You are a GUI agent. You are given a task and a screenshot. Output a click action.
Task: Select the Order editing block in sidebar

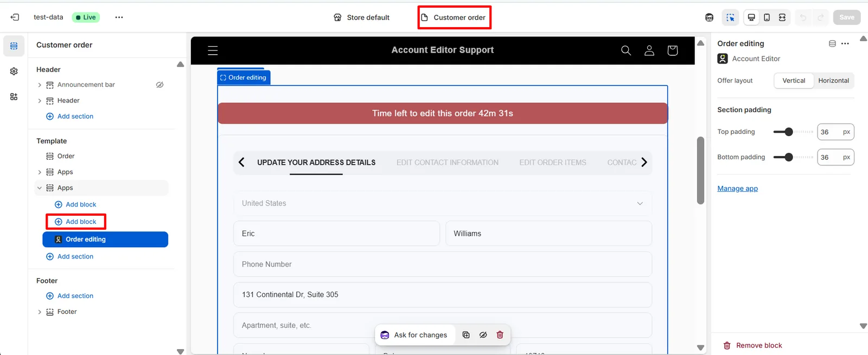(x=105, y=240)
